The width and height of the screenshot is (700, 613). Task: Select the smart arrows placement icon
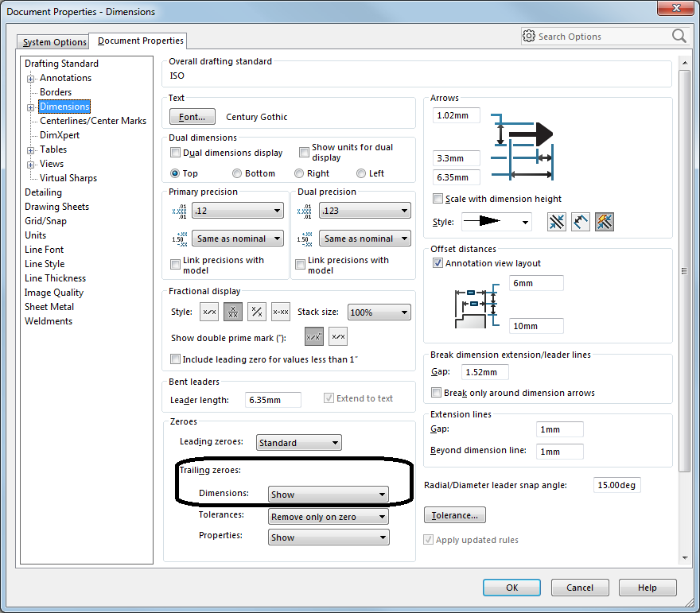point(605,223)
